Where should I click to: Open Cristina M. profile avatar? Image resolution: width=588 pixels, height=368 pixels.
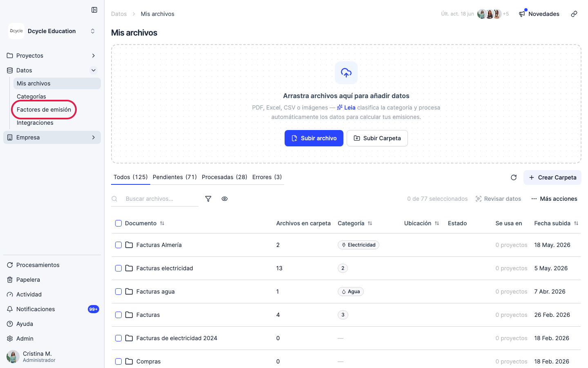click(x=13, y=357)
